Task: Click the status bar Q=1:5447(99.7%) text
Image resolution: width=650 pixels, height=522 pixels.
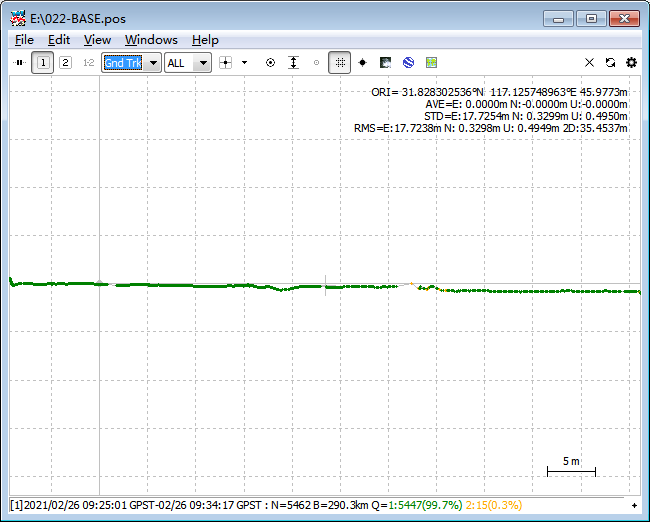Action: pos(417,505)
